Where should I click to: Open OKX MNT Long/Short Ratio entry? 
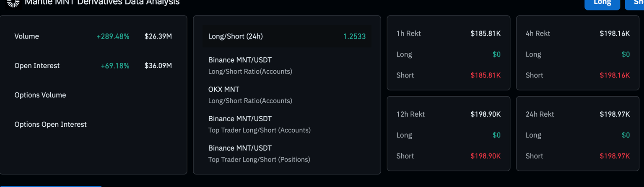[250, 95]
